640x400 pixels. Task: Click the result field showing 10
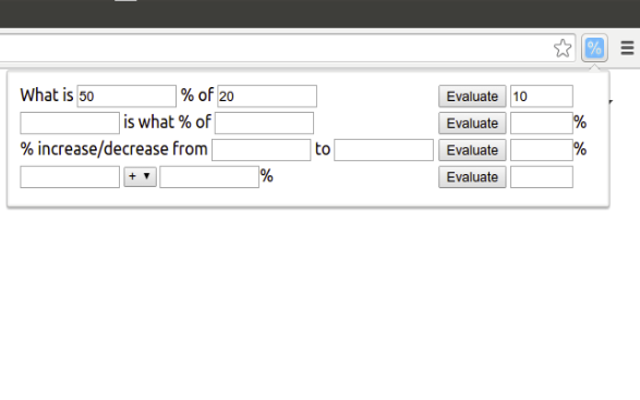click(541, 96)
